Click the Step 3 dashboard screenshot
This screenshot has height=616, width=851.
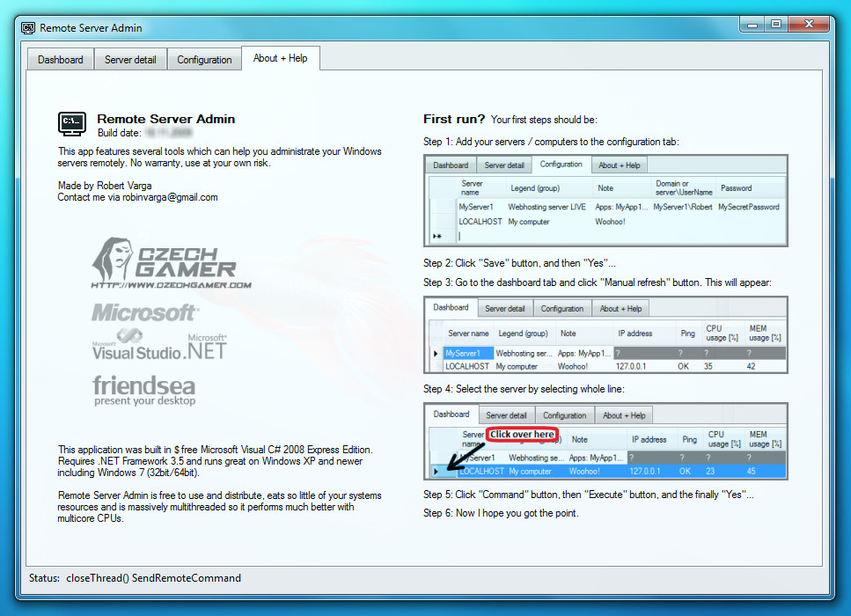click(605, 335)
